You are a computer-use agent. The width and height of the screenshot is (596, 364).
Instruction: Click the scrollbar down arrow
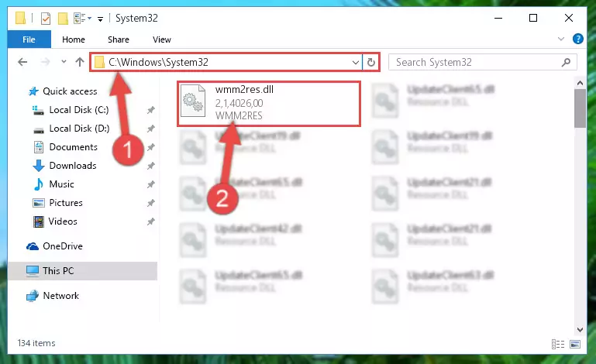(580, 330)
